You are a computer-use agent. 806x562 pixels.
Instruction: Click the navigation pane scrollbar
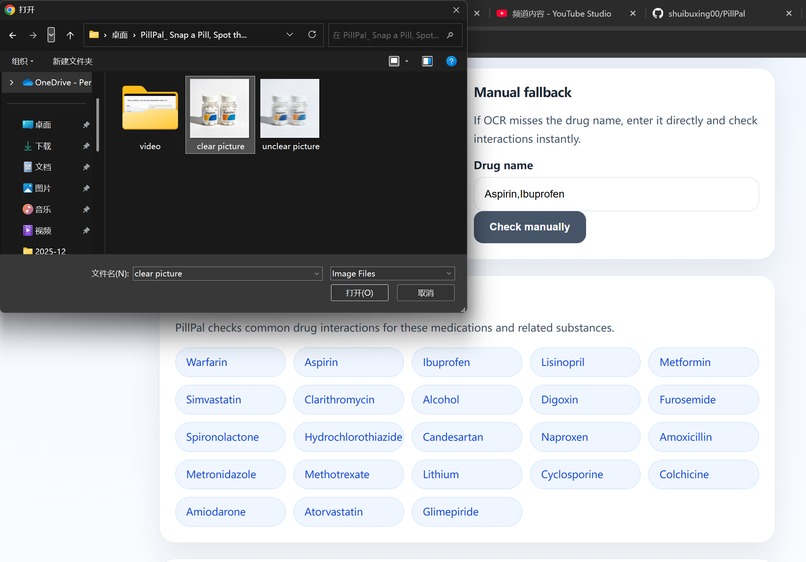tap(98, 125)
